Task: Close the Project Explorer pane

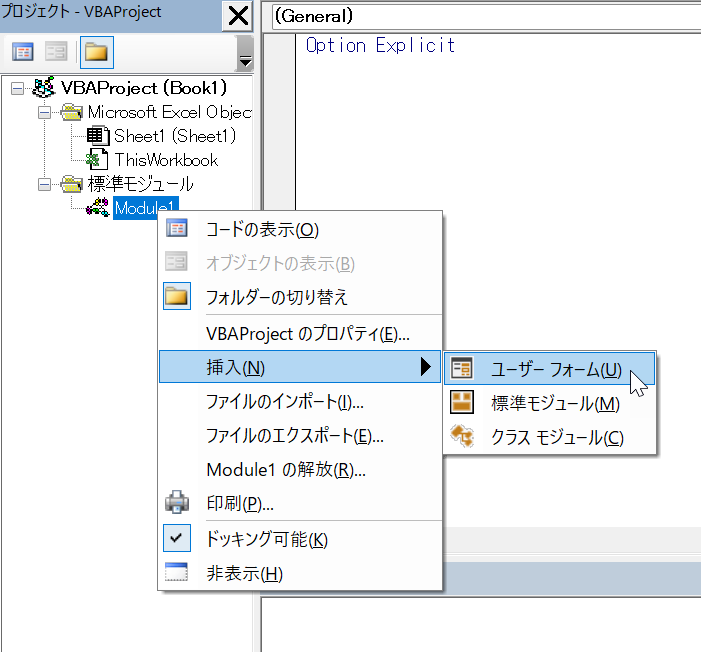Action: [238, 17]
